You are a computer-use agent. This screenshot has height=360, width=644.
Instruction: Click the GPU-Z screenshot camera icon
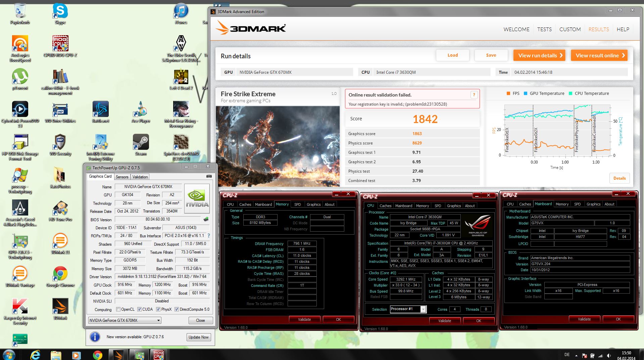pyautogui.click(x=209, y=176)
